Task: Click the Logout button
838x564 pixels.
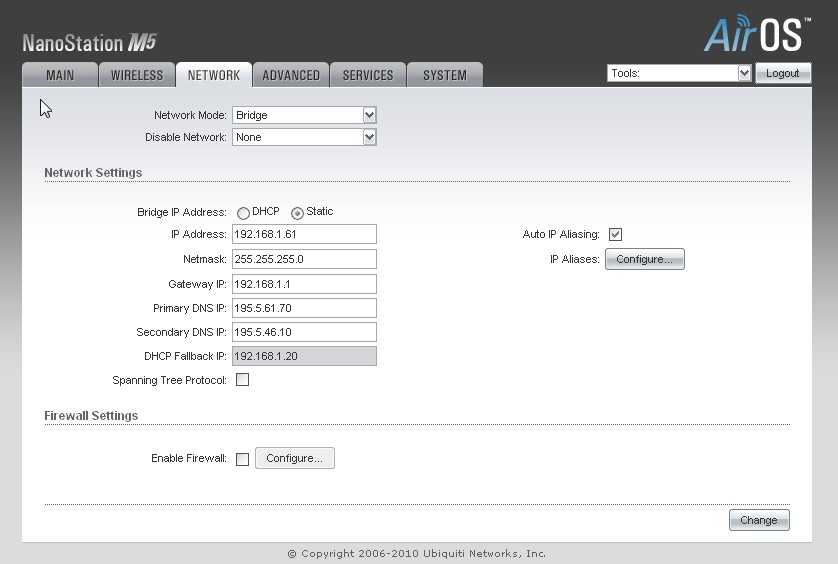Action: tap(783, 73)
